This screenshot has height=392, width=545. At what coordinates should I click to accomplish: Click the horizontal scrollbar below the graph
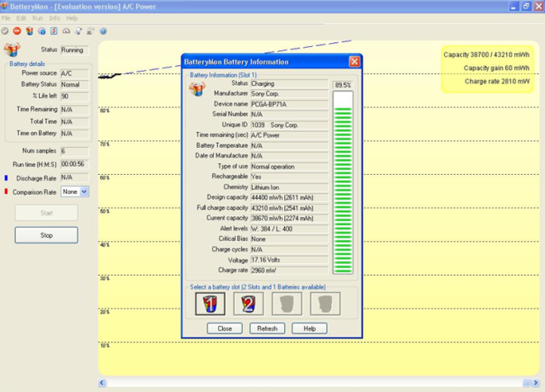315,383
